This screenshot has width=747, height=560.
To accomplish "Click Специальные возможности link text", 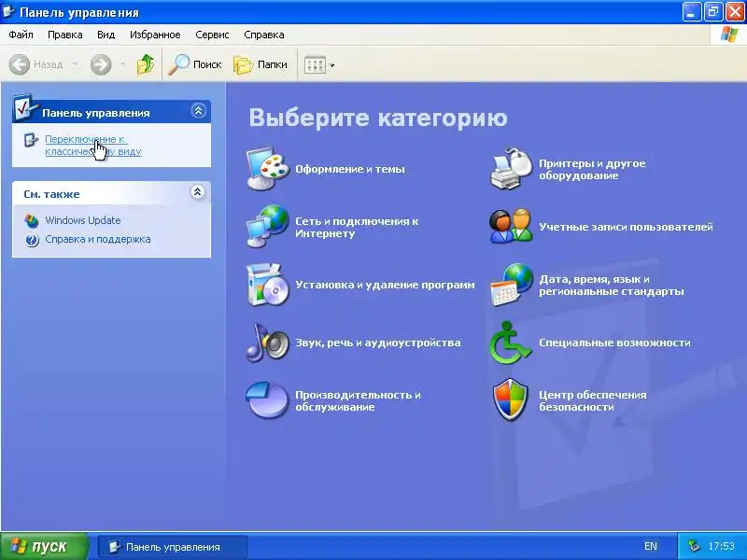I will tap(614, 343).
